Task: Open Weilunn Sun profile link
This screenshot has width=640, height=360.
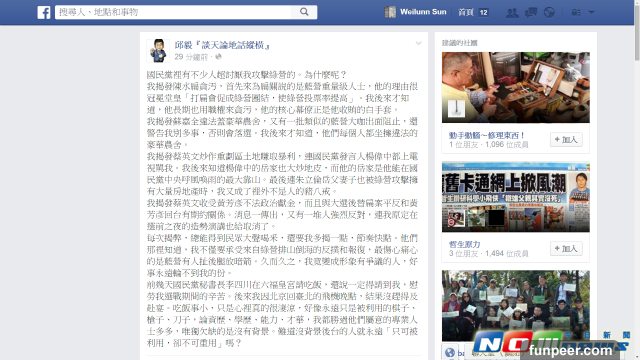Action: (423, 12)
